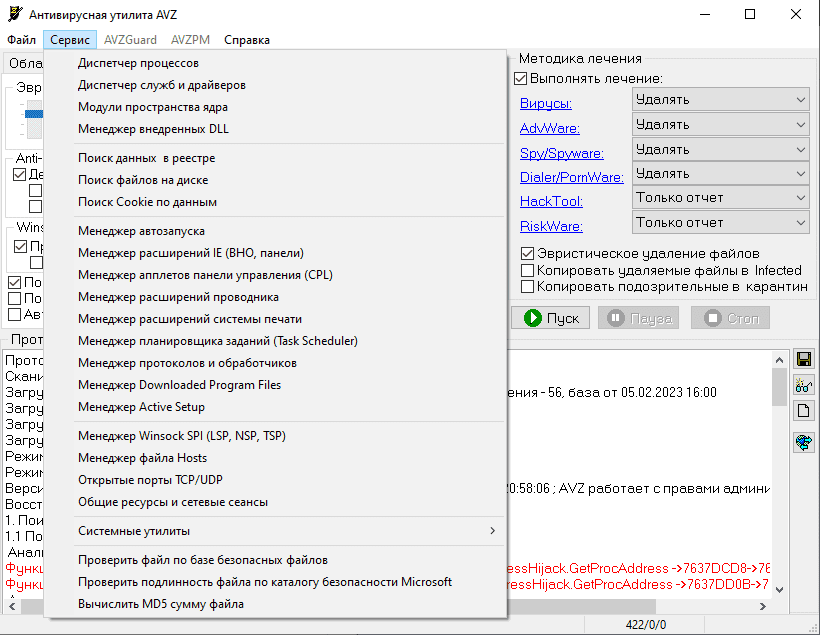Select Менеджер расширений IE (BHO, панели)
This screenshot has height=635, width=820.
pos(276,253)
